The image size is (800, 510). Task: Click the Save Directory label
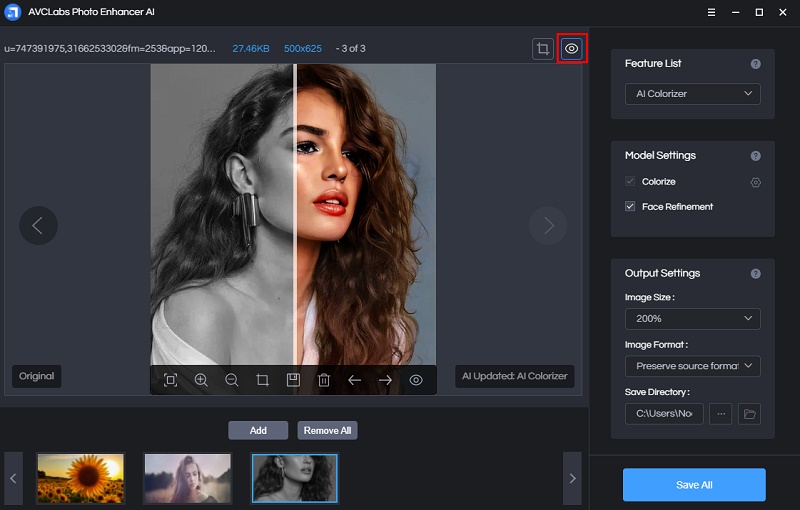(x=657, y=392)
